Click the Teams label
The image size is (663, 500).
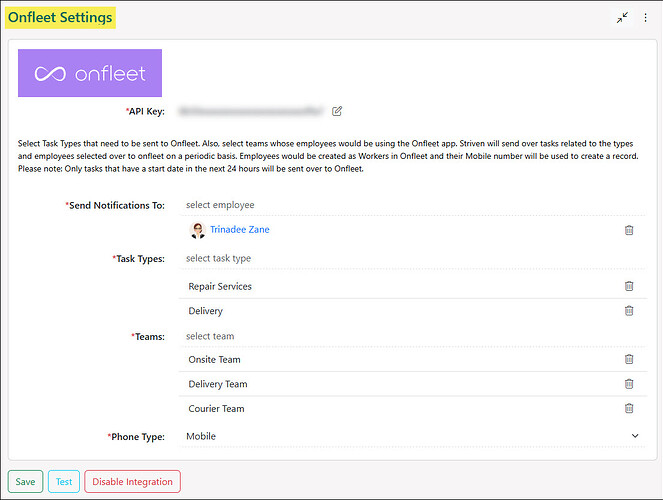(x=148, y=337)
